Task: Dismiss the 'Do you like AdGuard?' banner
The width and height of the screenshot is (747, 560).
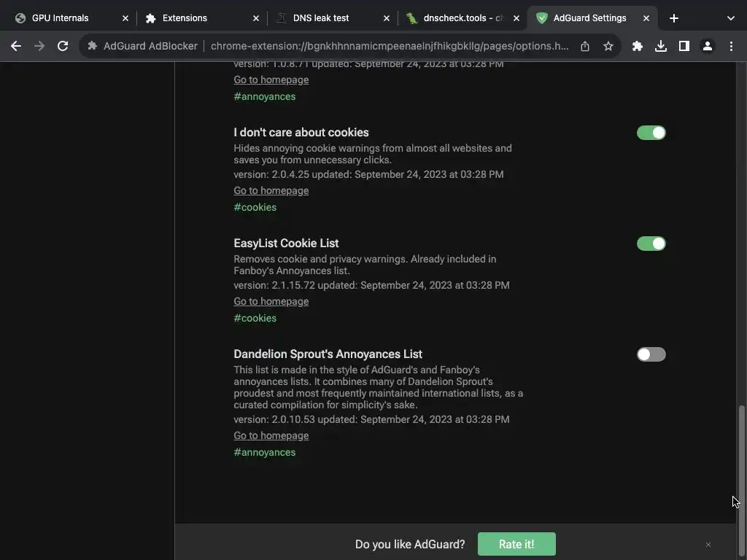Action: [708, 545]
